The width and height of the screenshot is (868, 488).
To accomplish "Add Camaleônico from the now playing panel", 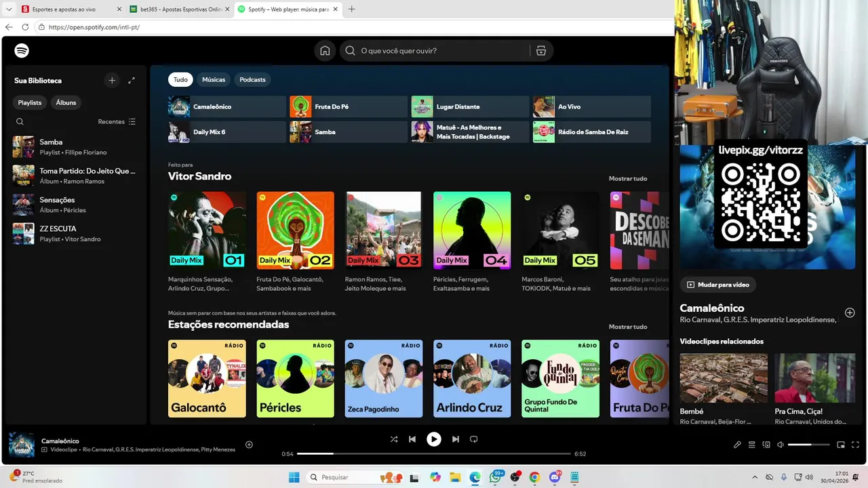I will click(x=850, y=312).
